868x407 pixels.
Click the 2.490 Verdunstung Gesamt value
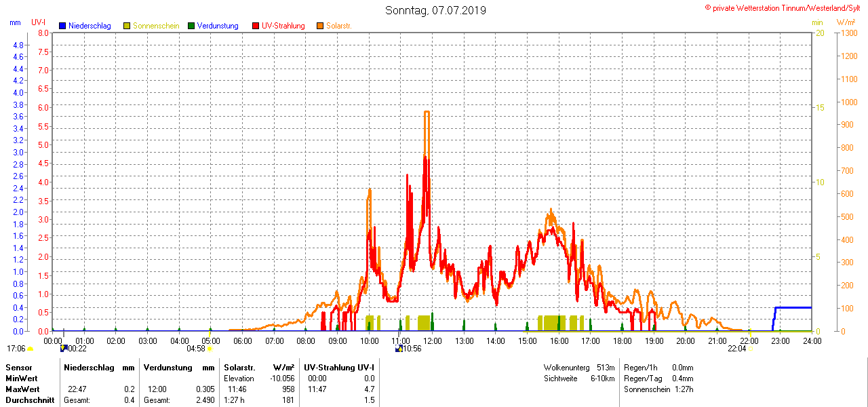click(x=205, y=400)
